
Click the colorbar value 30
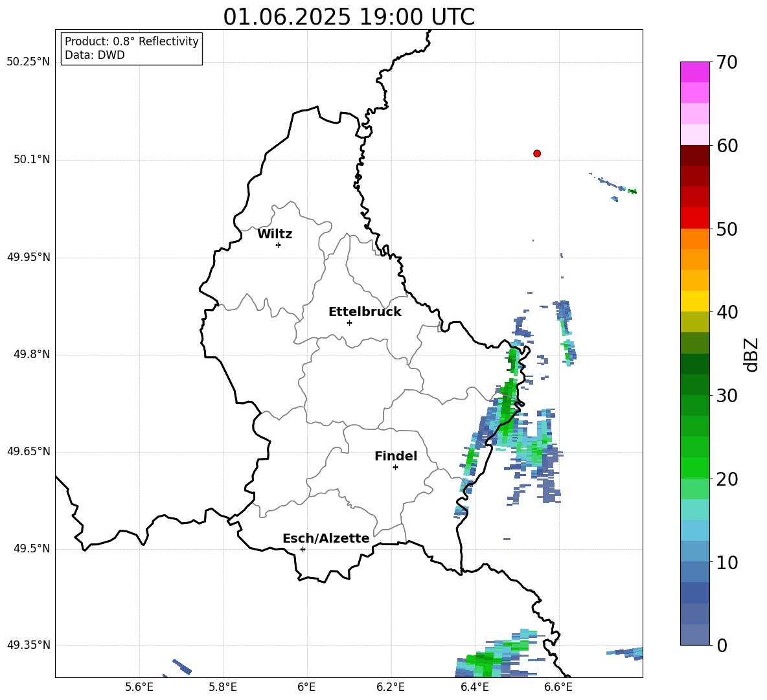[726, 396]
